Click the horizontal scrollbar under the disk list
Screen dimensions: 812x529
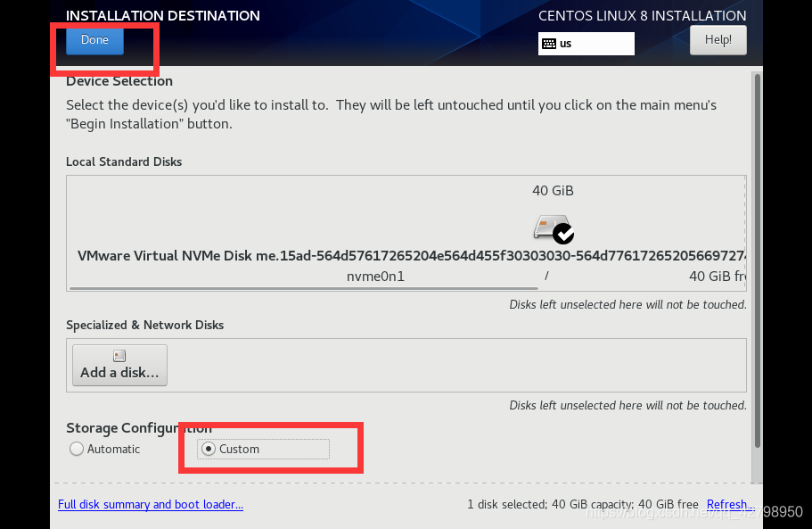coord(304,288)
